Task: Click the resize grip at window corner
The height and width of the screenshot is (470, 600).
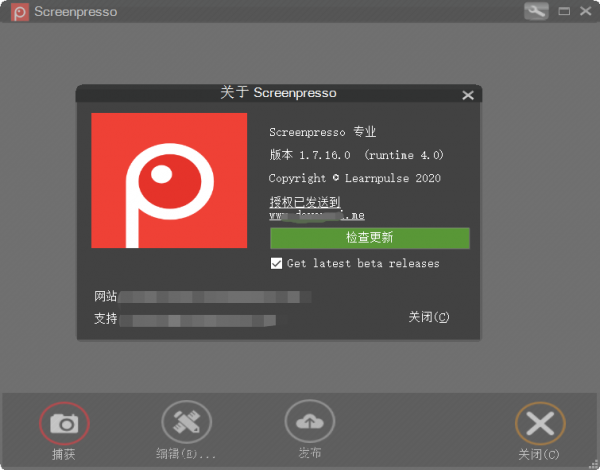Action: coord(595,465)
